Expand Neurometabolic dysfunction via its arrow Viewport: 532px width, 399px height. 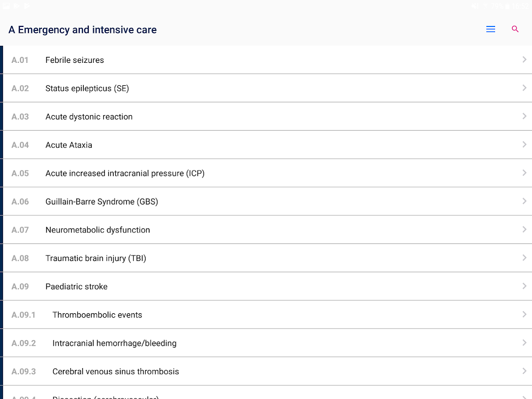click(x=524, y=229)
